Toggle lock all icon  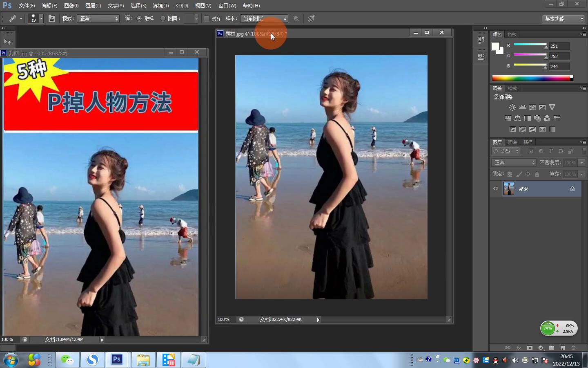(x=537, y=174)
